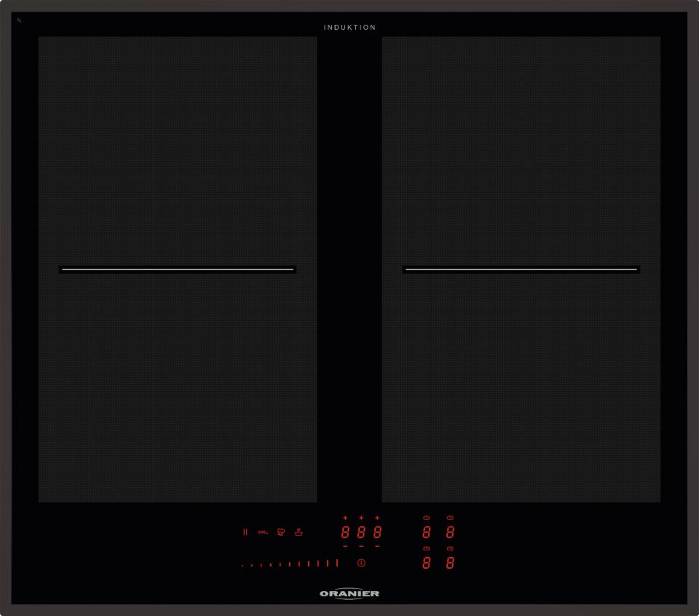Tap the steaming pot icon
Image resolution: width=699 pixels, height=616 pixels.
click(298, 532)
